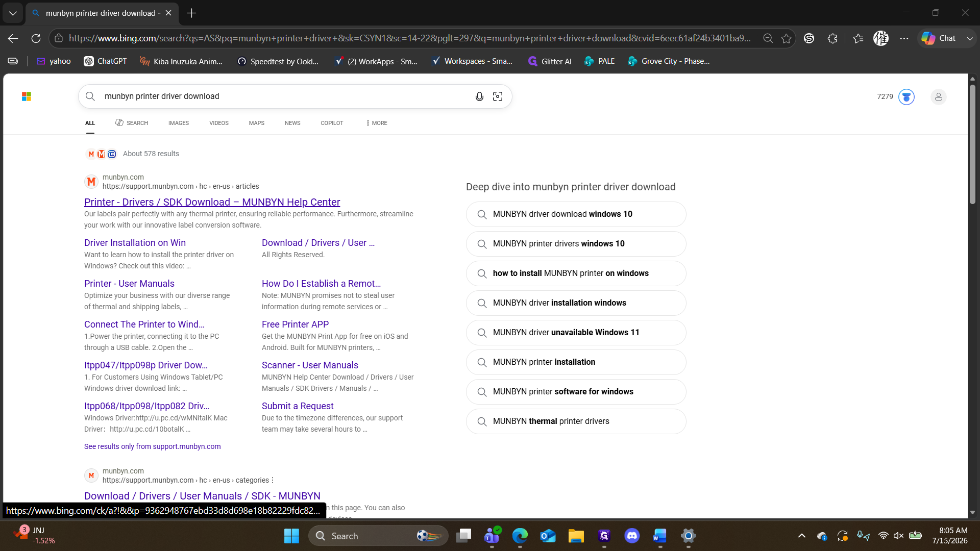
Task: Open Microsoft Word from the taskbar
Action: [x=660, y=536]
